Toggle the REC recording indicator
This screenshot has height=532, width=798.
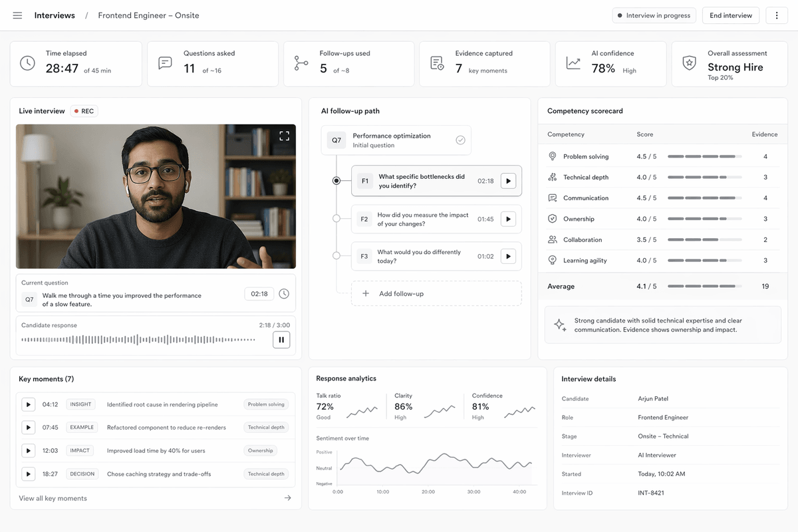click(84, 111)
